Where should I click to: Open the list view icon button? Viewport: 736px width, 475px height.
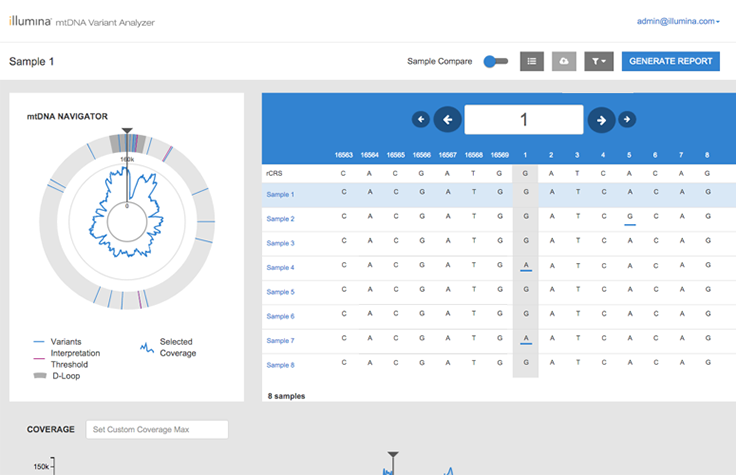532,62
